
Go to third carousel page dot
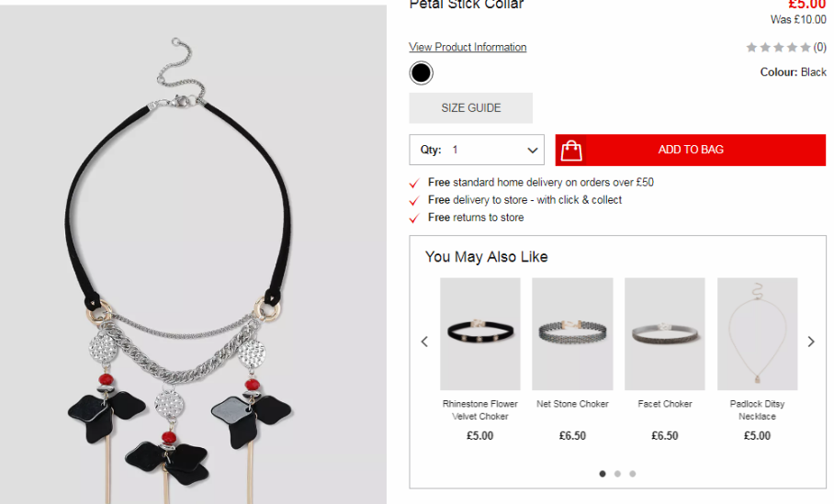tap(633, 474)
